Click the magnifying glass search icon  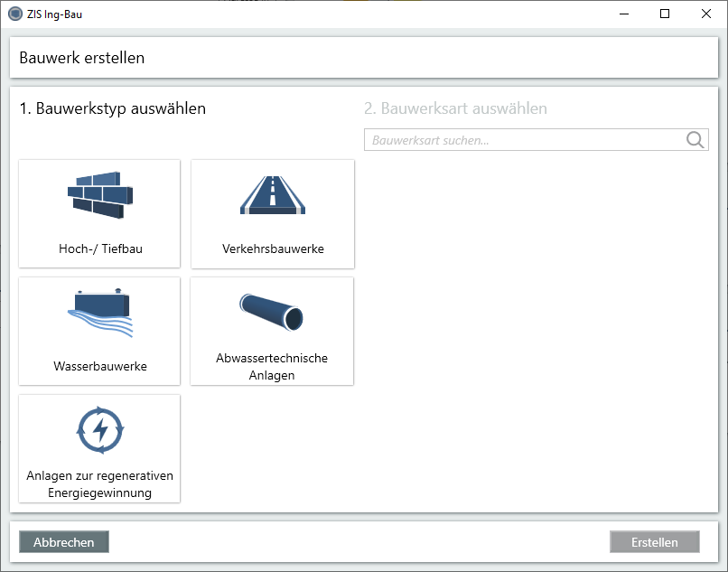(695, 140)
